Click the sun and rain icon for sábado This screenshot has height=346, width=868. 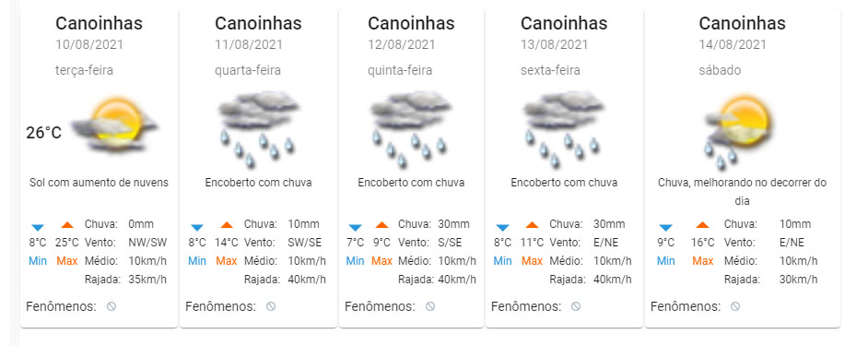pos(739,132)
